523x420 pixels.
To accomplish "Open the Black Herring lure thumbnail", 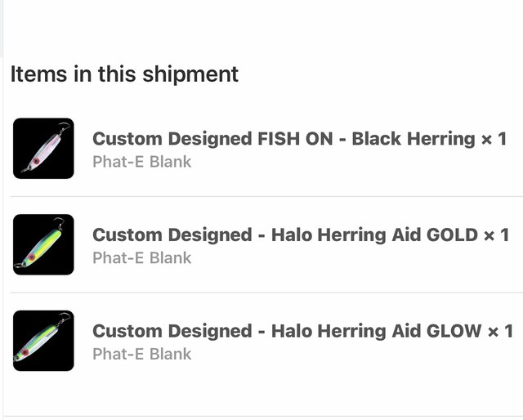I will coord(43,148).
